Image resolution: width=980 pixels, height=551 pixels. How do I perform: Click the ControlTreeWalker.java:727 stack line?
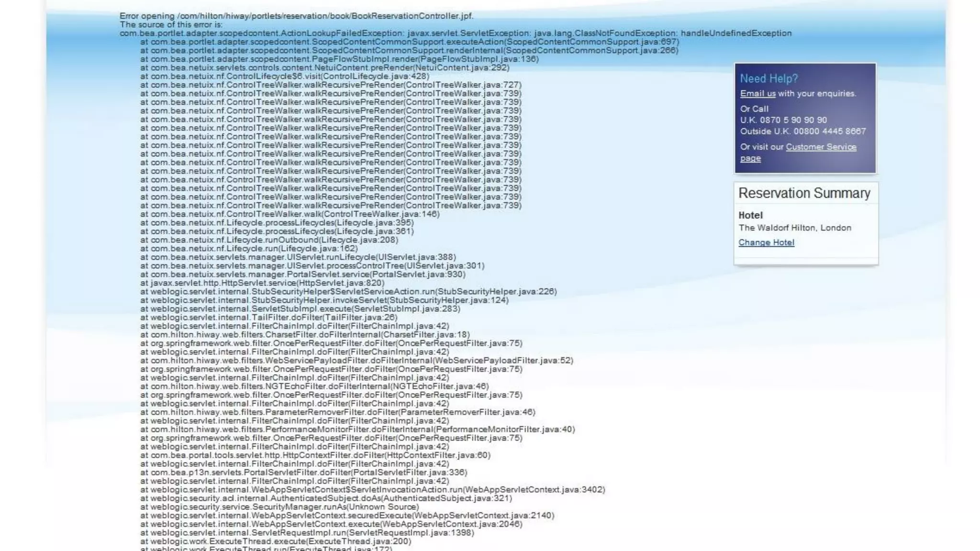(331, 85)
